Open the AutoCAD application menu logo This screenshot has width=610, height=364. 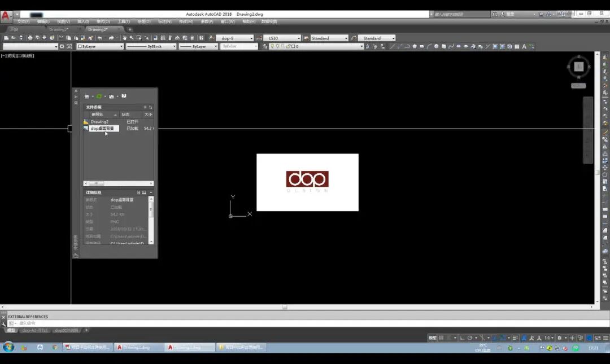click(x=6, y=16)
